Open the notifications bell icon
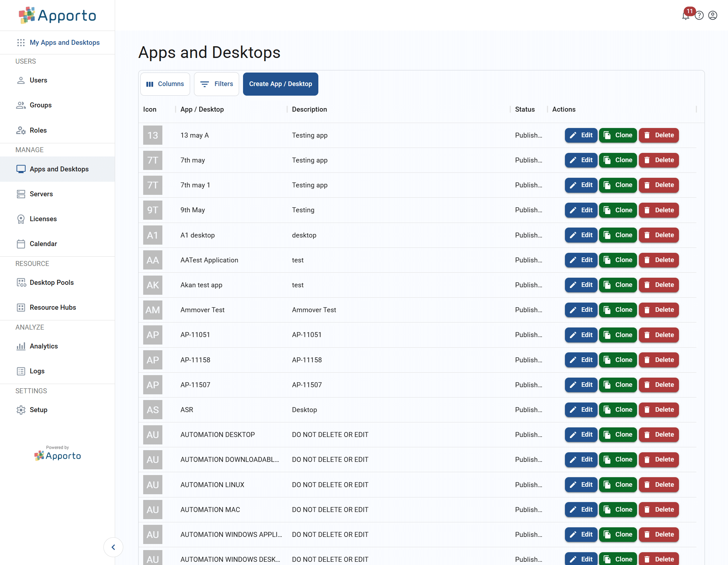 click(685, 15)
